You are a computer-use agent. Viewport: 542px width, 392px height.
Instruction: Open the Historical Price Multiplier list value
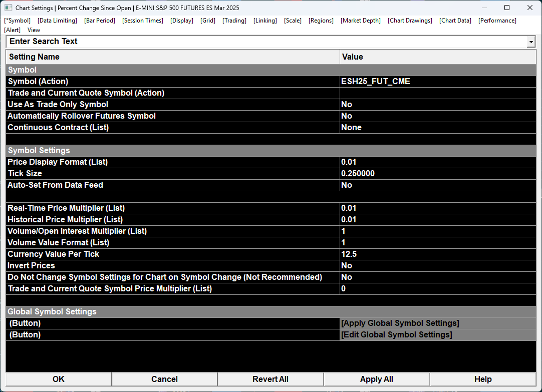[438, 220]
